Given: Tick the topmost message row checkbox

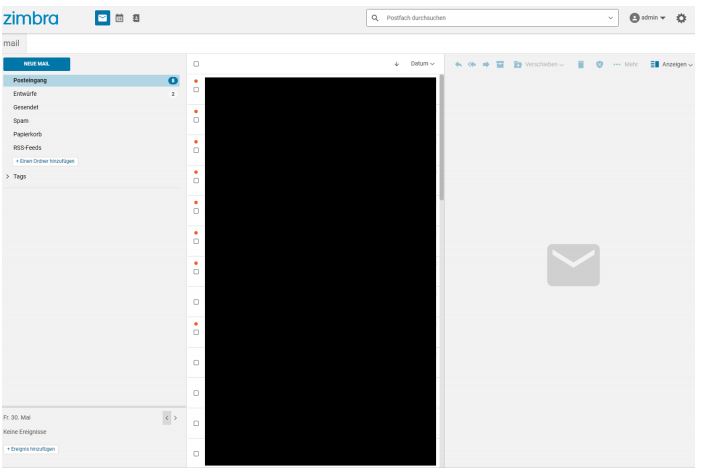Looking at the screenshot, I should tap(196, 89).
